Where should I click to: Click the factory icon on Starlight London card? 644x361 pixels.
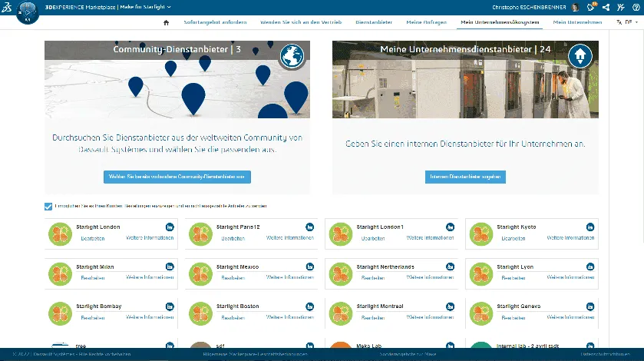pos(170,227)
